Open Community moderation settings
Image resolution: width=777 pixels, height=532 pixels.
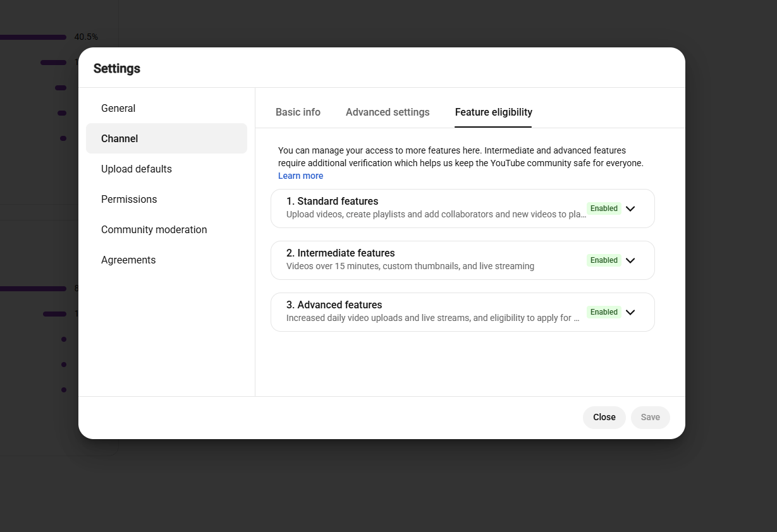click(166, 229)
